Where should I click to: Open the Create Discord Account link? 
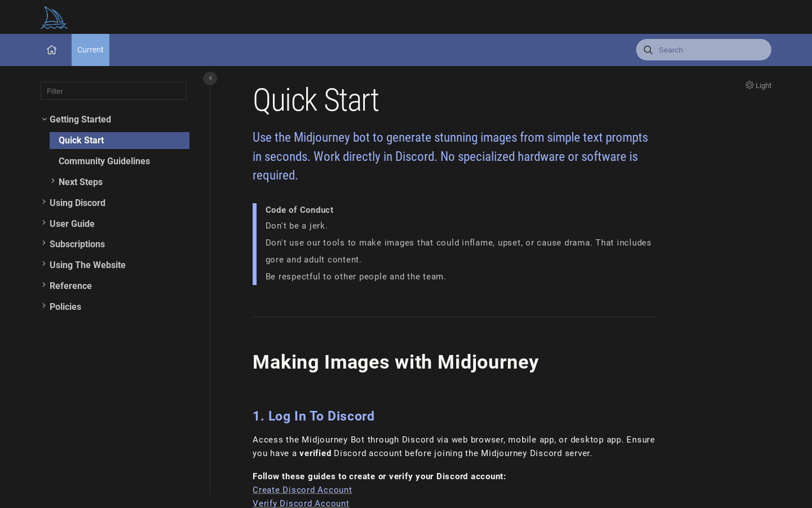tap(302, 490)
